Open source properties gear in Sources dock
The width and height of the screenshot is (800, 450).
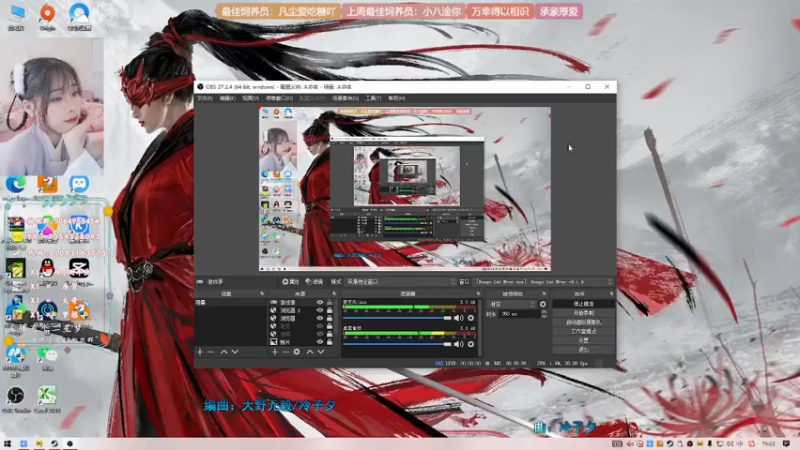pyautogui.click(x=296, y=352)
